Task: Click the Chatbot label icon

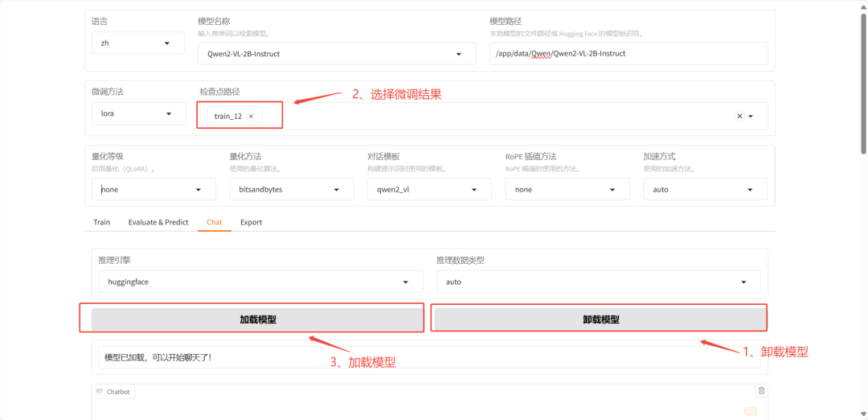Action: coord(100,391)
